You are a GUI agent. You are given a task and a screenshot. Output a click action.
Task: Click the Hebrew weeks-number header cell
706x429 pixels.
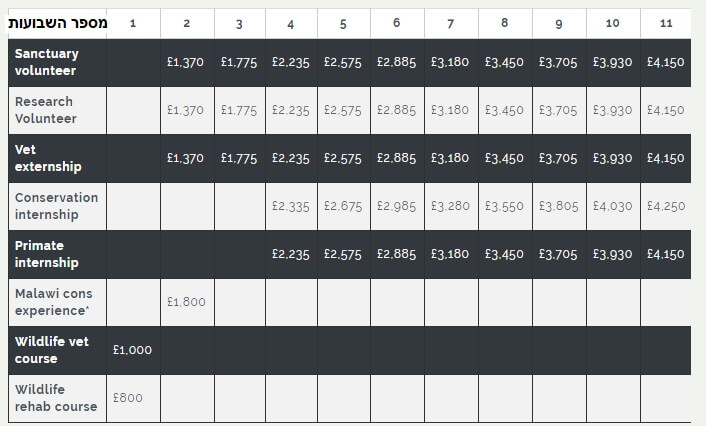coord(58,23)
